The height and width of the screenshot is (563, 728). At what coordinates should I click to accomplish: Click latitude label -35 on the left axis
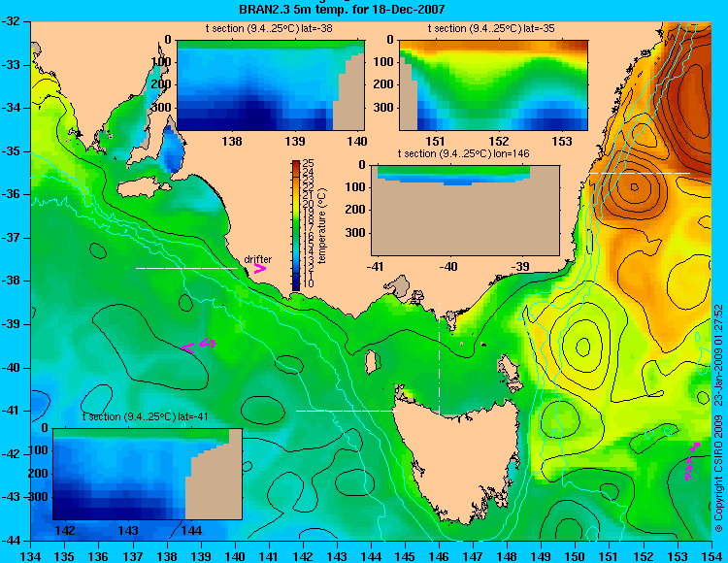(x=12, y=151)
